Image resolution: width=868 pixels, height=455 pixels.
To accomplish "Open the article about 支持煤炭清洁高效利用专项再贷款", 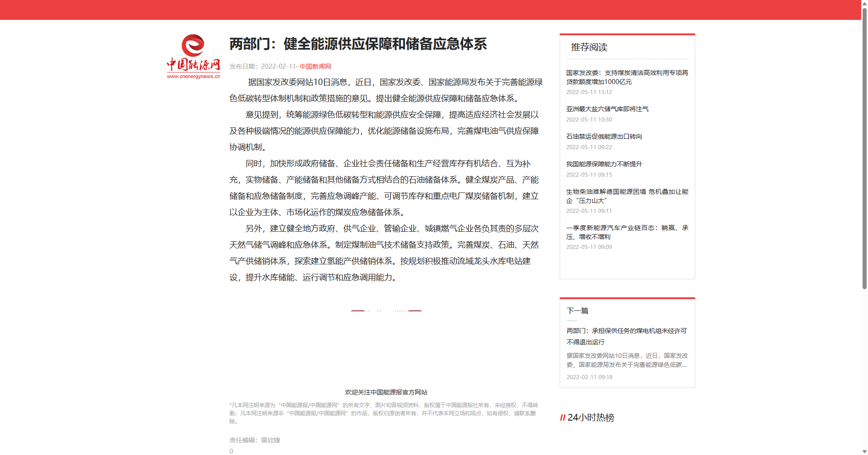I will click(x=627, y=77).
